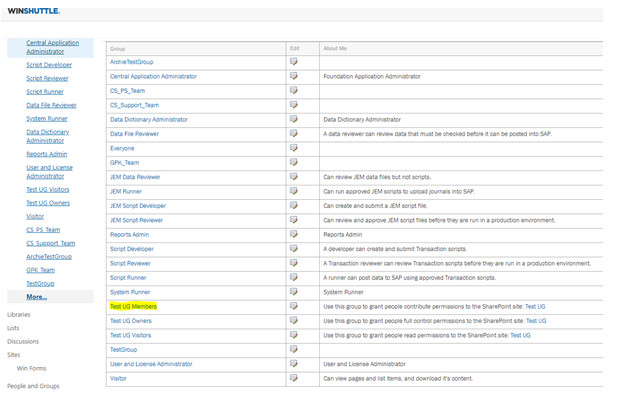Select Test UG Owners in sidebar
Viewport: 618px width, 406px height.
click(x=48, y=203)
